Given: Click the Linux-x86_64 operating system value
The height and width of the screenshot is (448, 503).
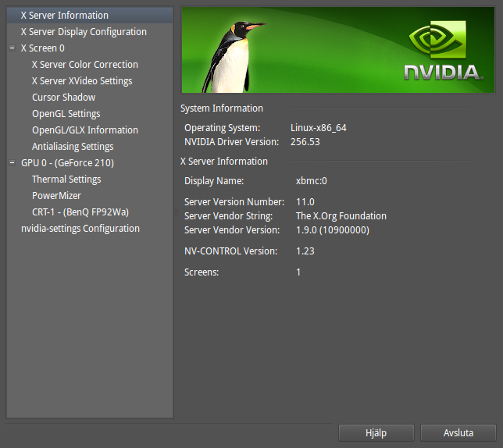Looking at the screenshot, I should pos(319,128).
